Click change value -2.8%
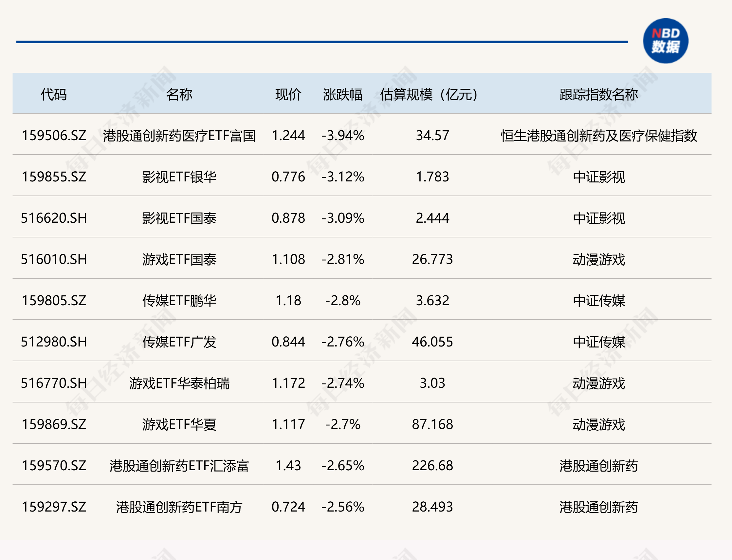 point(342,301)
